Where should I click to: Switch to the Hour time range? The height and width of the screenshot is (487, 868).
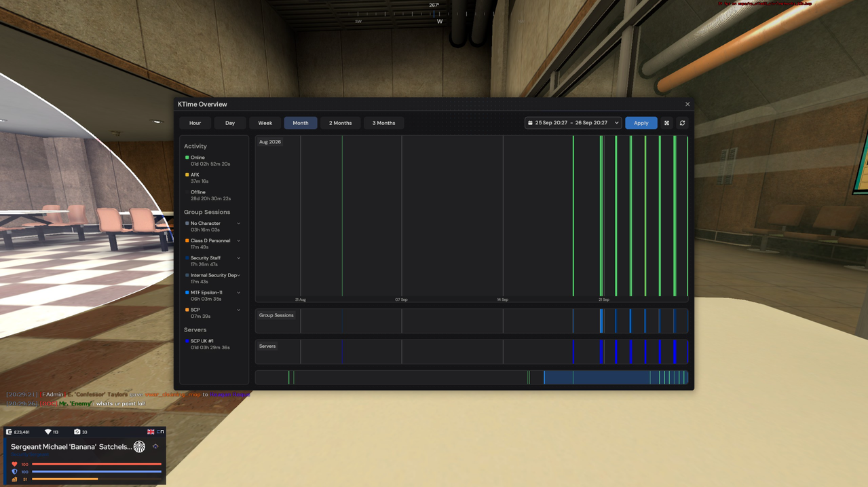pos(195,123)
